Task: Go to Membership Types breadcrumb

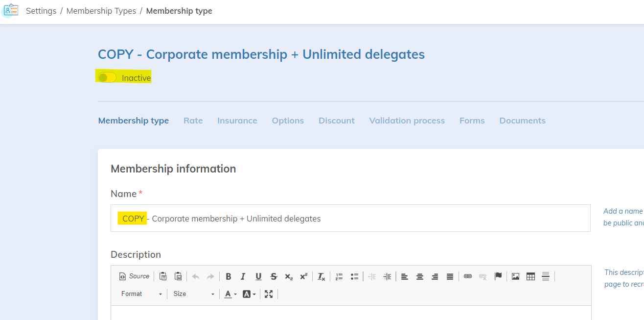Action: 101,11
